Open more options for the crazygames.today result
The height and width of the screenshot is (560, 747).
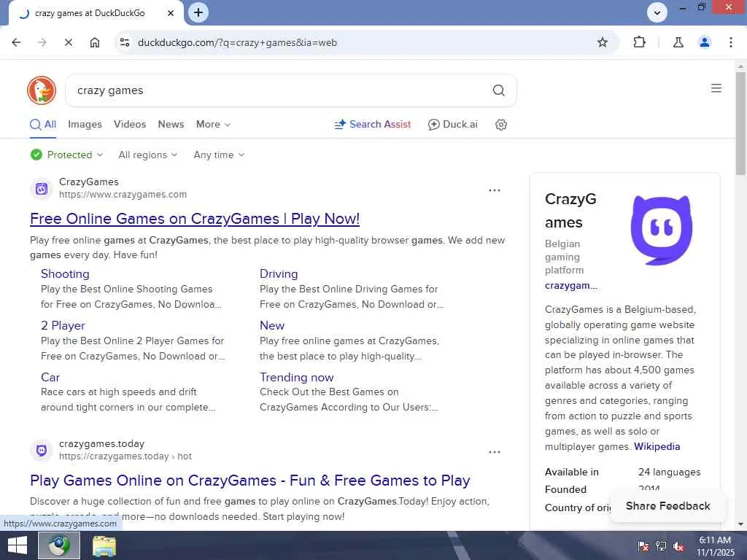(494, 451)
